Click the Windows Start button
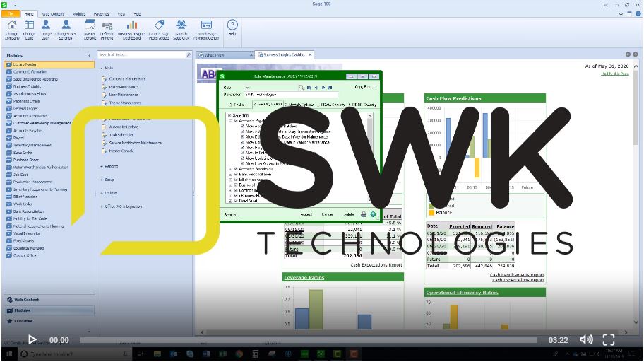The image size is (644, 362). [9, 354]
